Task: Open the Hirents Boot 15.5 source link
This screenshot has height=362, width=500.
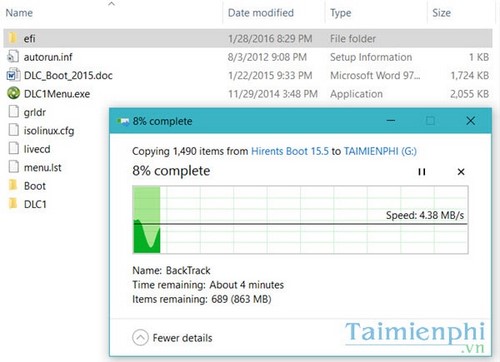Action: pos(290,151)
